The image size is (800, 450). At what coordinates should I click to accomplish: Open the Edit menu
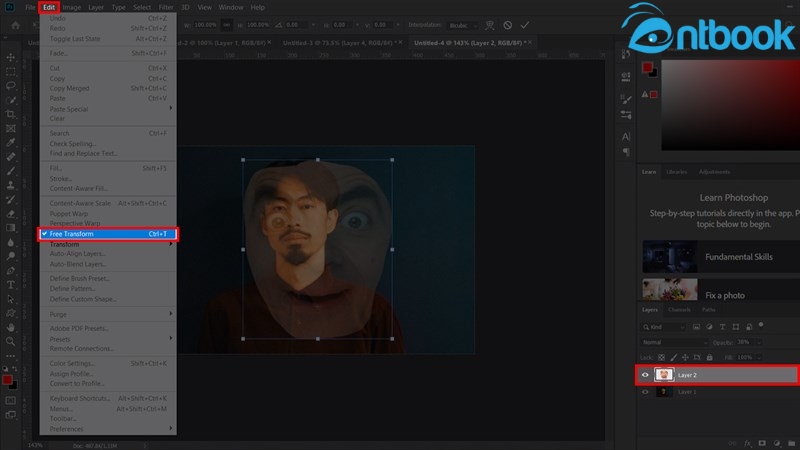click(49, 7)
